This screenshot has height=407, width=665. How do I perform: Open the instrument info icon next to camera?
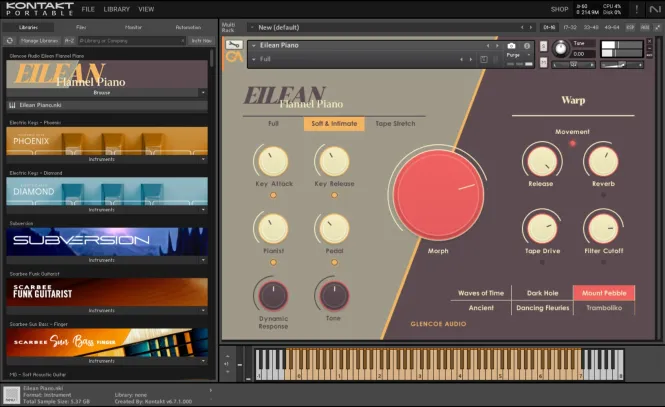pyautogui.click(x=527, y=45)
